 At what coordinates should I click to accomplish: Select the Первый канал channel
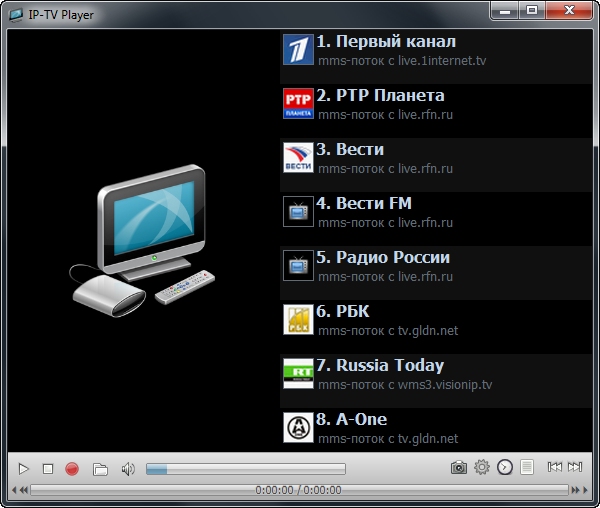(x=386, y=42)
